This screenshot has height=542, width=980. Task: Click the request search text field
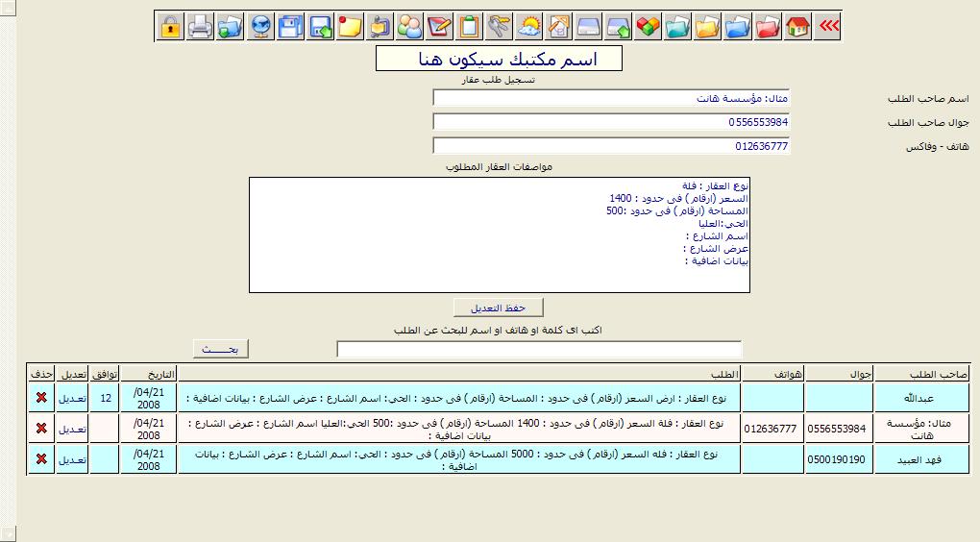tap(539, 350)
